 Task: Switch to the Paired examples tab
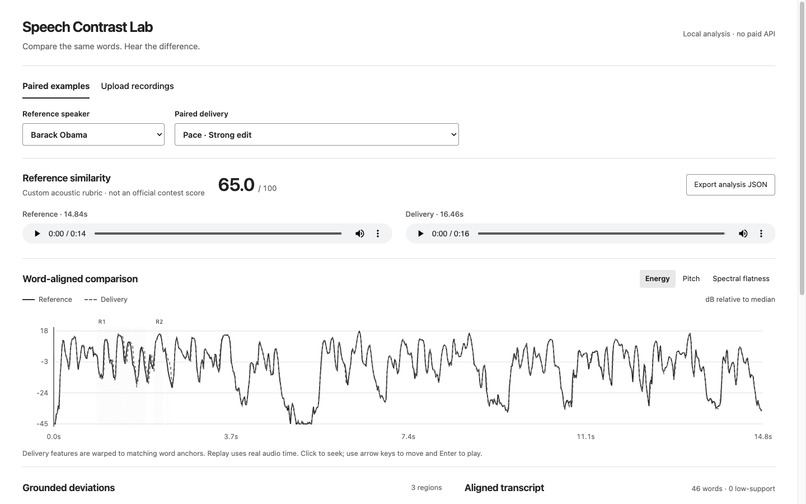click(x=56, y=86)
